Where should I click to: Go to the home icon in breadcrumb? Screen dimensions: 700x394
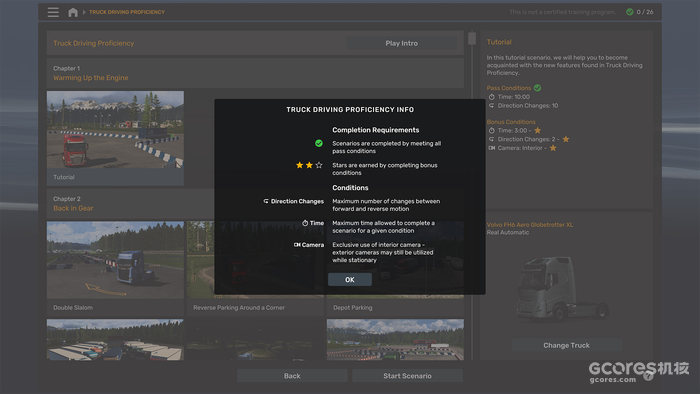coord(73,12)
